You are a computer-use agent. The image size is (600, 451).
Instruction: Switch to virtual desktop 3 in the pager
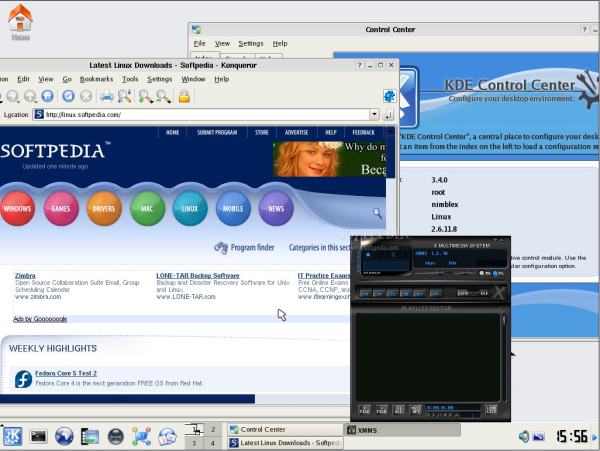(194, 443)
